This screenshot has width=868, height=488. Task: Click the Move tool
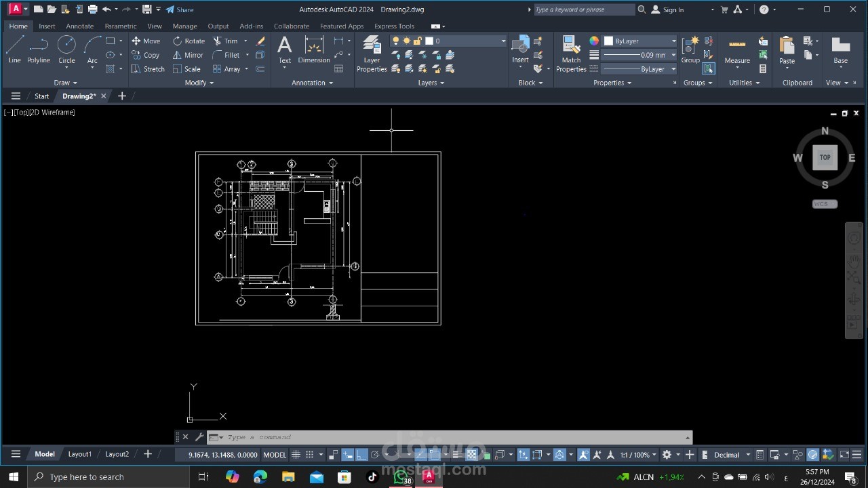click(146, 41)
